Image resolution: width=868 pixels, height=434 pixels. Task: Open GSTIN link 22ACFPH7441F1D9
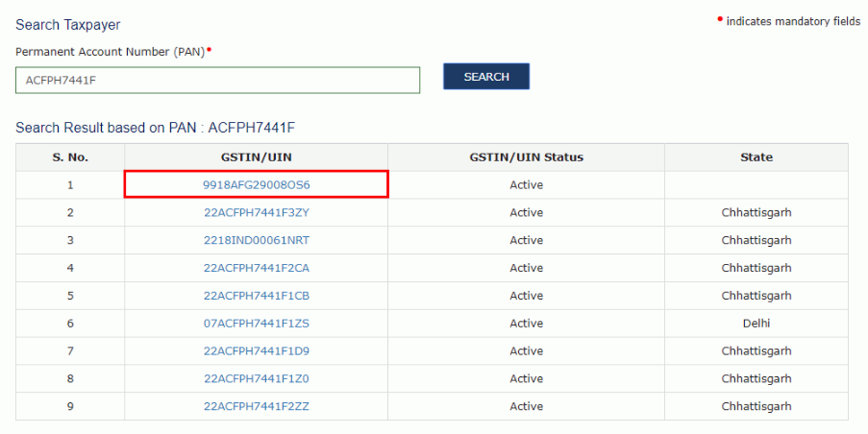257,351
